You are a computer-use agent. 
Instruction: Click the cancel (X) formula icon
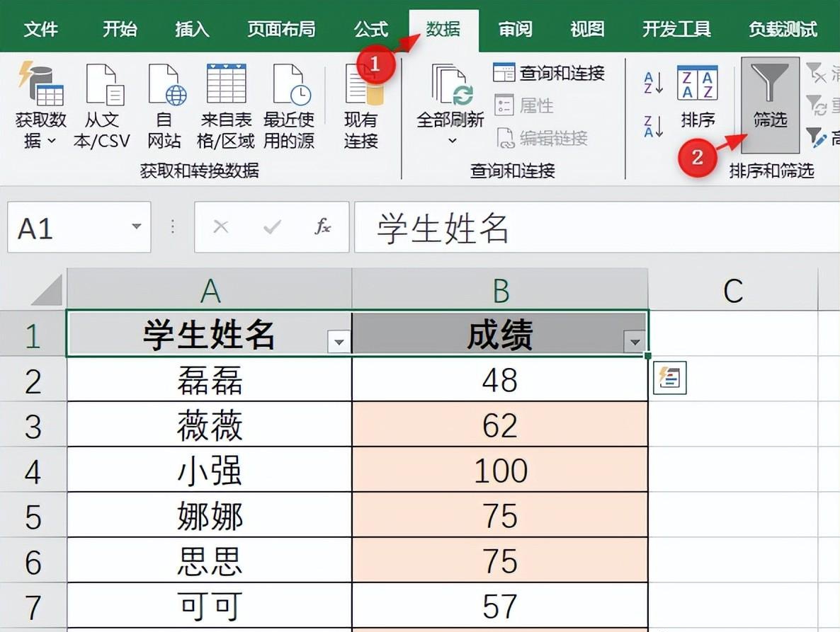click(221, 227)
